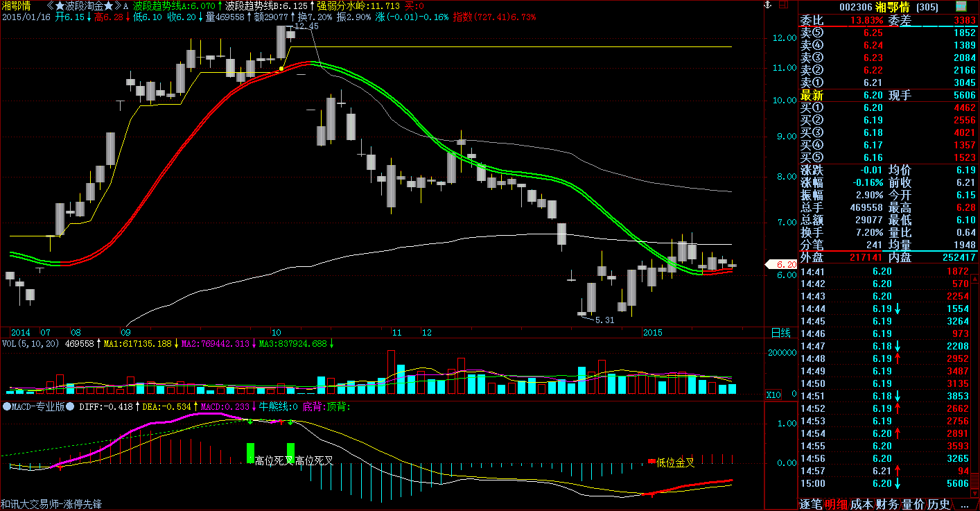Click the 14:48 trade detail row
The height and width of the screenshot is (511, 980).
884,358
